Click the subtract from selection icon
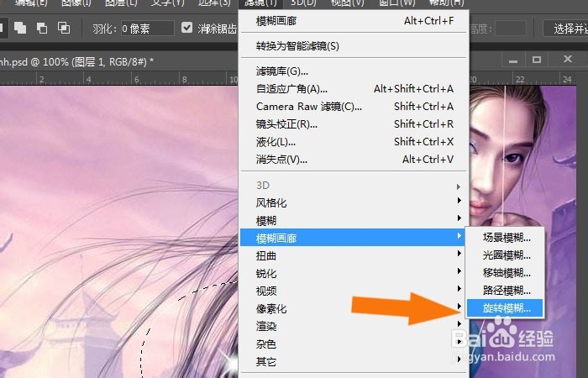Screen dimensions: 588x378 pos(42,28)
